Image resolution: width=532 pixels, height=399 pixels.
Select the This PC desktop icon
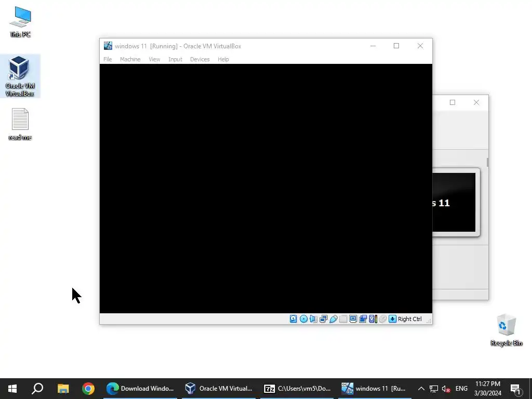[x=20, y=22]
